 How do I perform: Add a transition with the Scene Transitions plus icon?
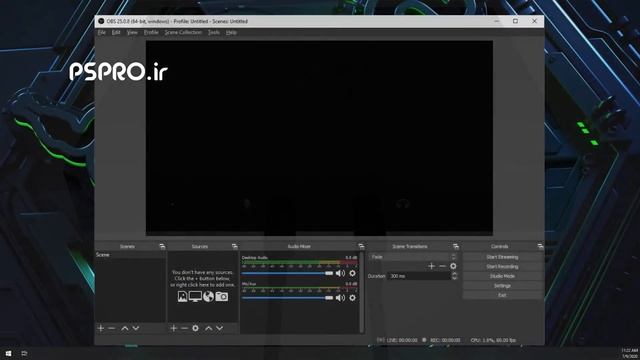tap(431, 266)
